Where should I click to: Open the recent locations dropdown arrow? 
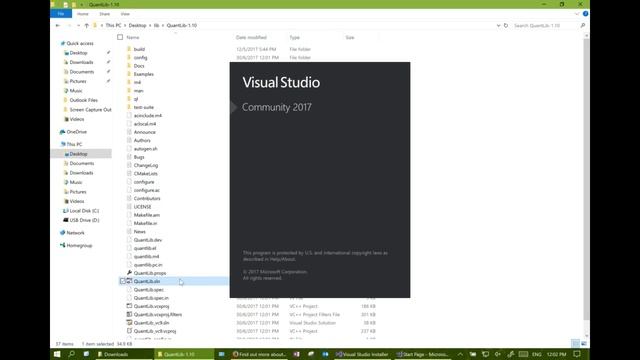(x=78, y=25)
